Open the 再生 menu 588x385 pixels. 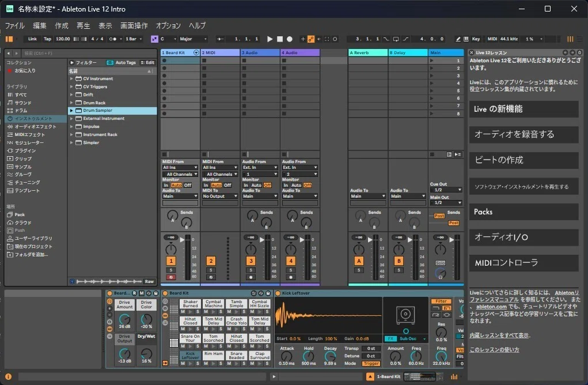tap(84, 25)
